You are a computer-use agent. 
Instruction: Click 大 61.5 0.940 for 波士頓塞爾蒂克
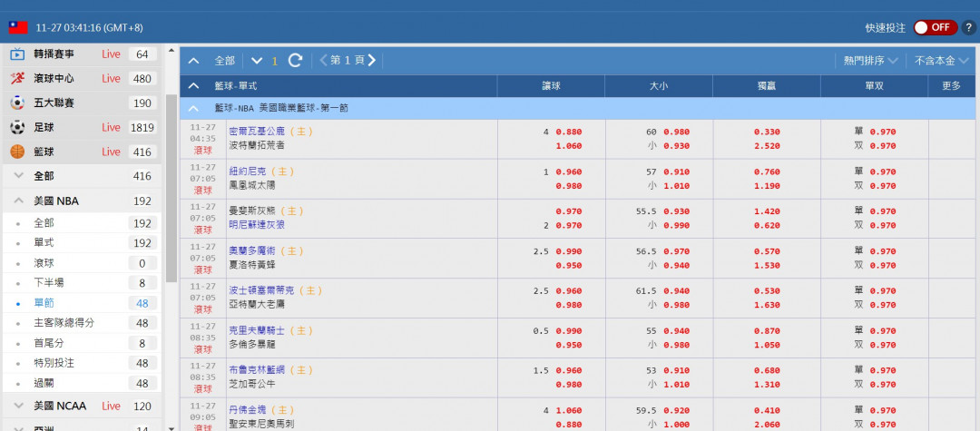click(x=677, y=291)
